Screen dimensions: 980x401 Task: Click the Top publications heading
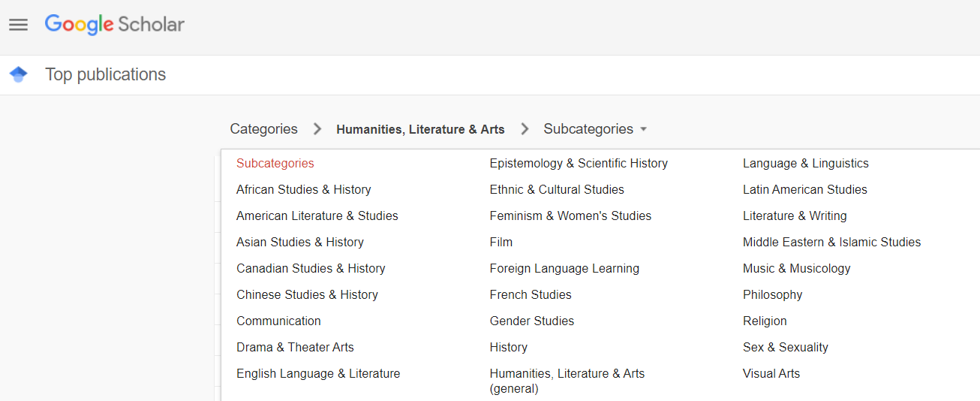pyautogui.click(x=106, y=74)
